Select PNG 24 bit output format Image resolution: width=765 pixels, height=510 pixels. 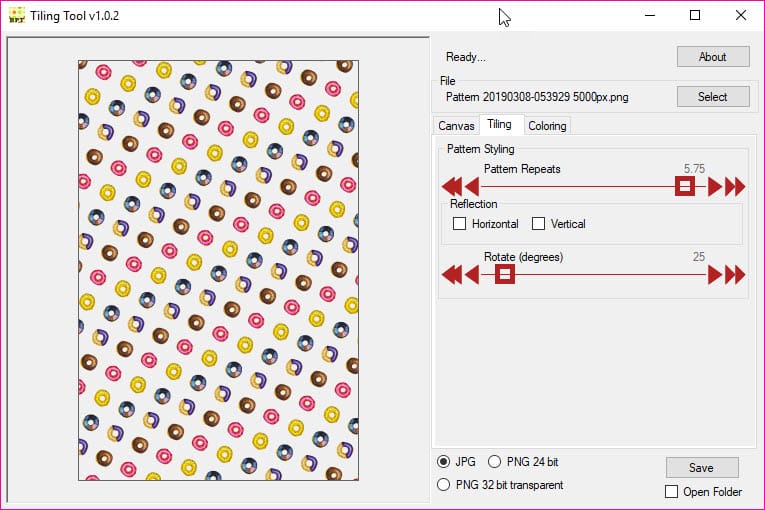pyautogui.click(x=494, y=462)
